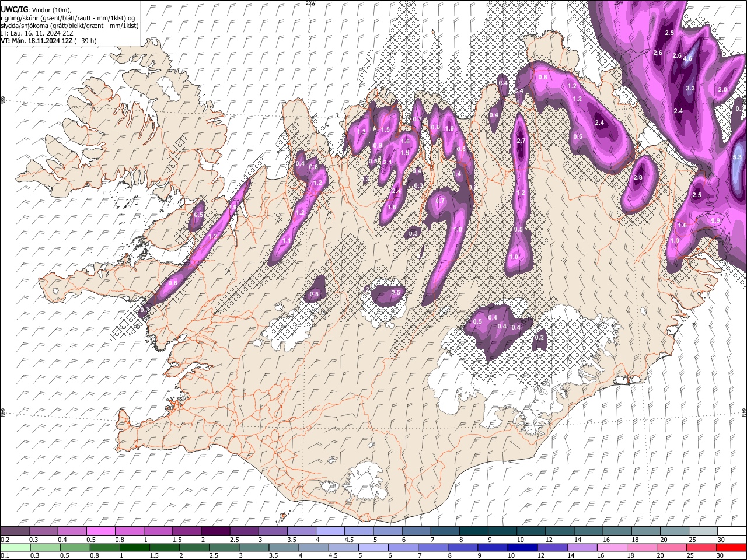
Task: Click the '64N' latitude label on right edge
Action: [x=744, y=412]
